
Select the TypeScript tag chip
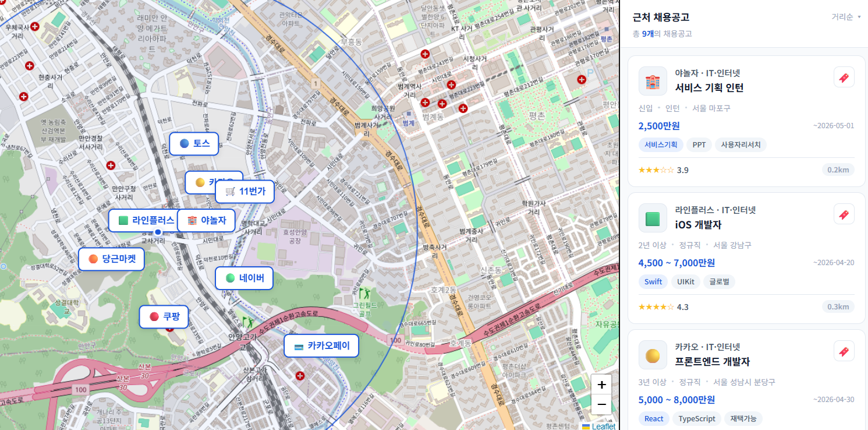[x=696, y=419]
